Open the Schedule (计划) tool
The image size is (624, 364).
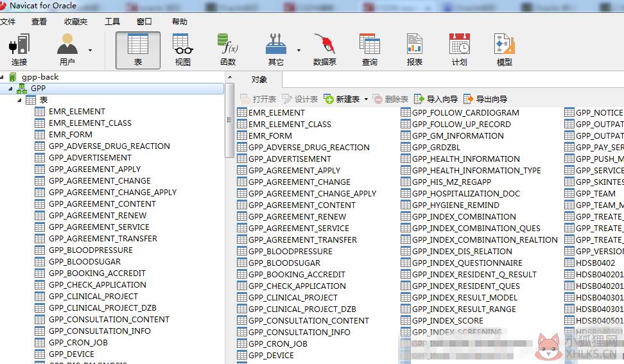point(459,50)
